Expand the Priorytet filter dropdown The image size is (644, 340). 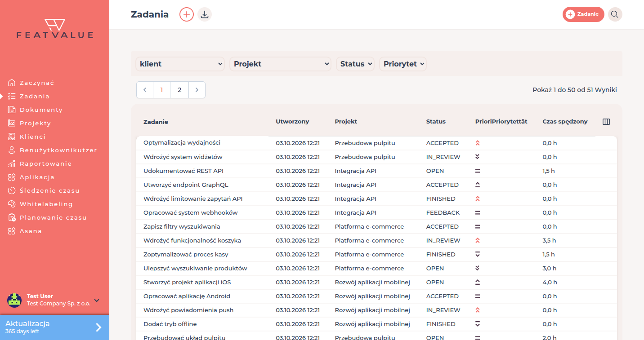403,64
